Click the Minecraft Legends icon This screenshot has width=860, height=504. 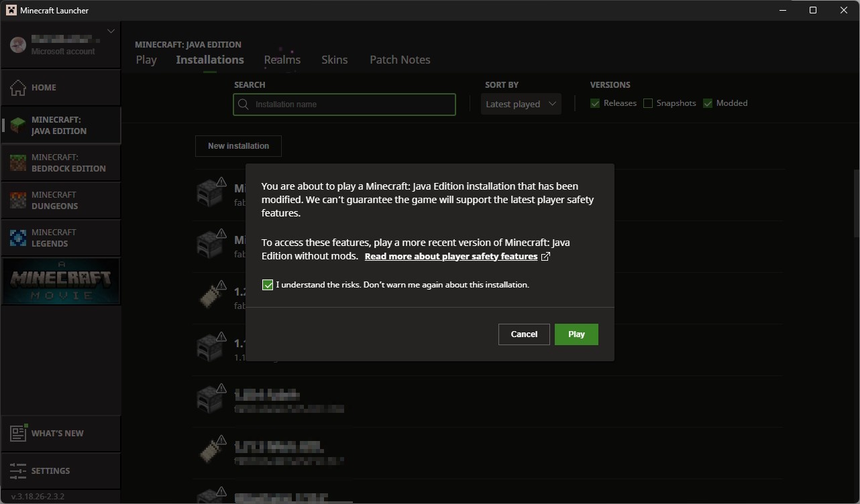pyautogui.click(x=18, y=238)
